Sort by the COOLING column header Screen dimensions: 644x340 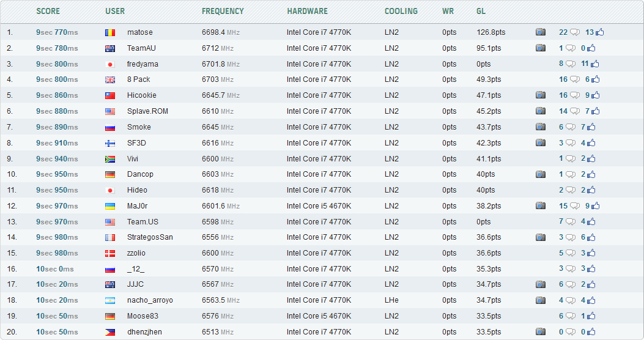click(x=401, y=11)
